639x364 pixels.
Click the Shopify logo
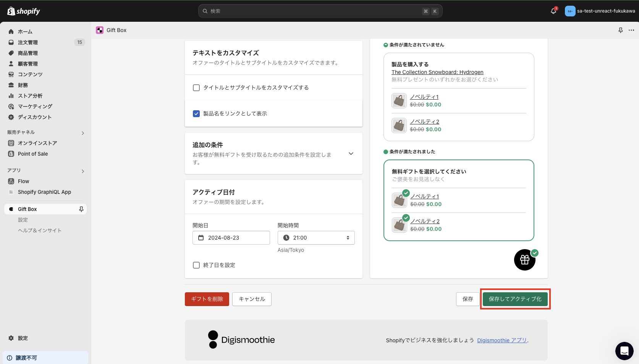[23, 11]
